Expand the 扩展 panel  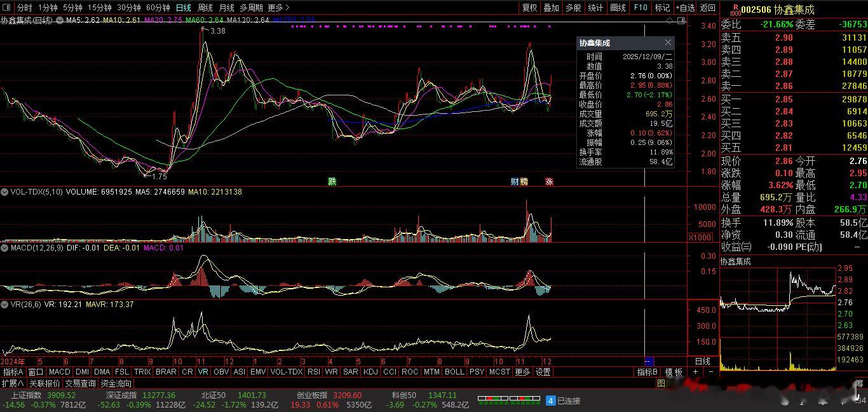click(x=13, y=383)
